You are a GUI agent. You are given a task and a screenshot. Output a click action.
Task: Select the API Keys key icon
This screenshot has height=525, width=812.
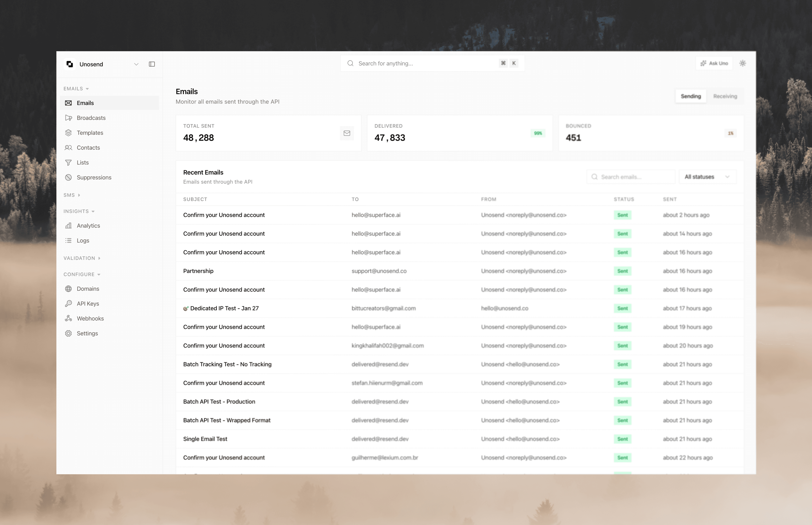pyautogui.click(x=69, y=303)
